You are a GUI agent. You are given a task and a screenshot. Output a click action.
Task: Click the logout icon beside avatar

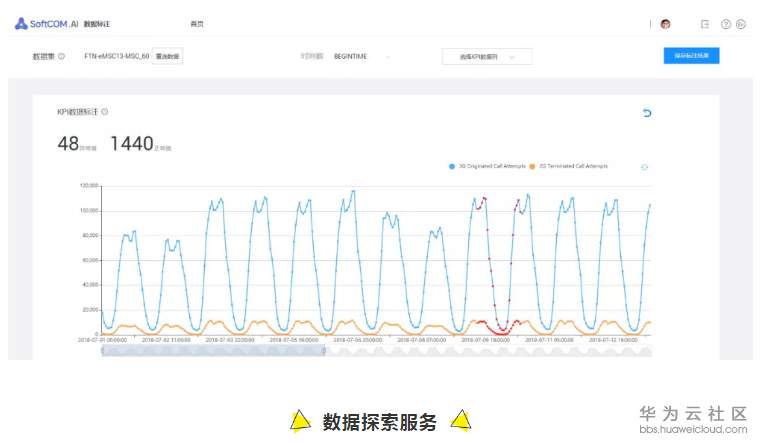coord(705,24)
